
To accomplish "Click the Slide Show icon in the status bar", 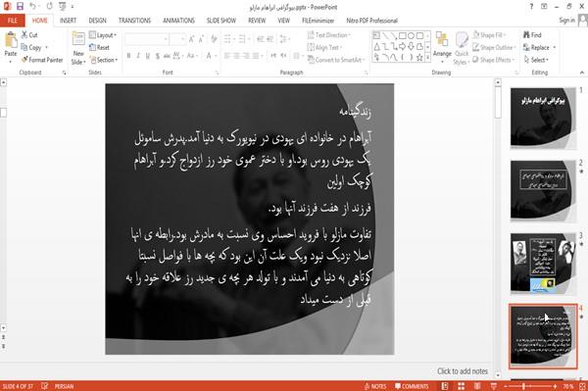I will coord(494,386).
